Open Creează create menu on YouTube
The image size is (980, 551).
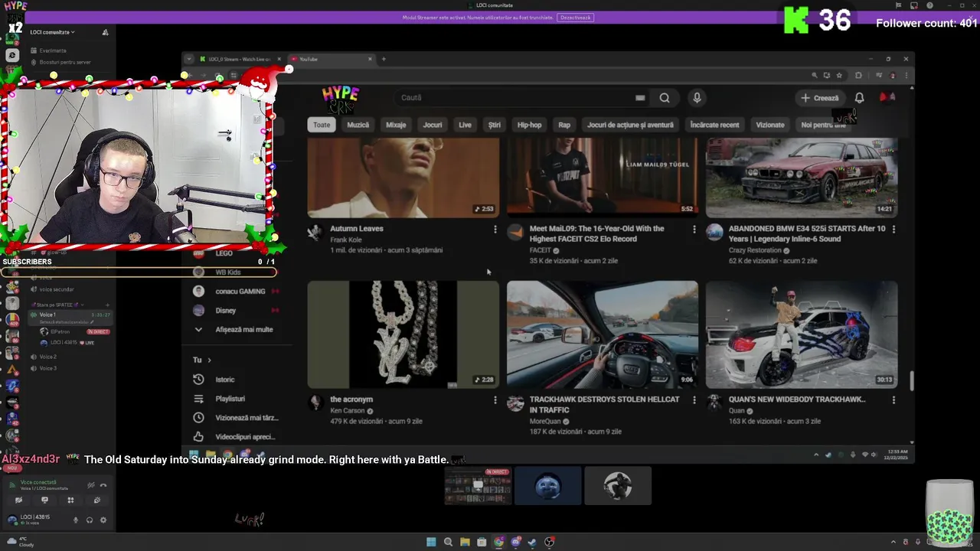[x=820, y=98]
